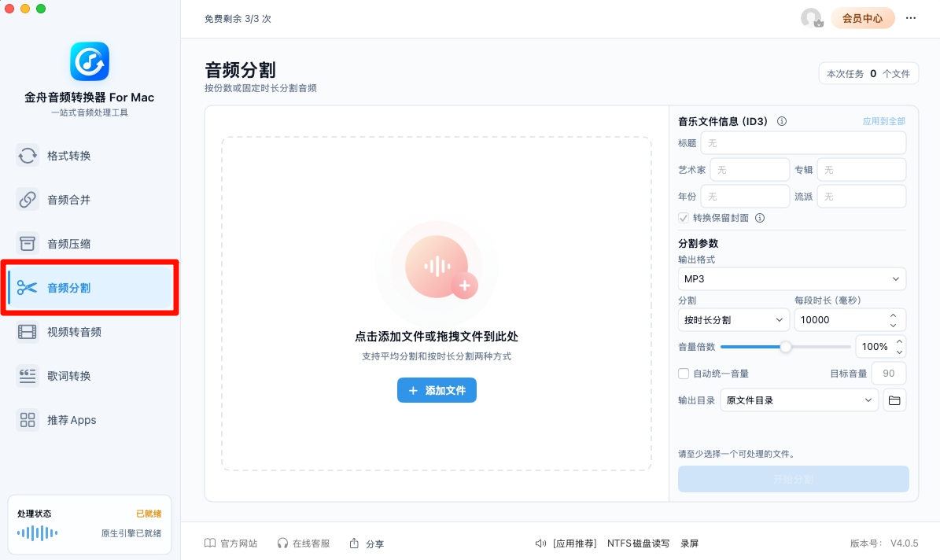Click info icon beside 音乐文件信息 (ID3)
This screenshot has height=560, width=940.
point(782,121)
